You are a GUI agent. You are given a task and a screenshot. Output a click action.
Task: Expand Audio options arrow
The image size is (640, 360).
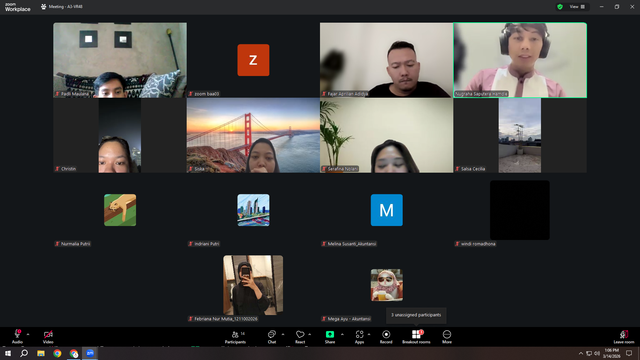(x=28, y=334)
